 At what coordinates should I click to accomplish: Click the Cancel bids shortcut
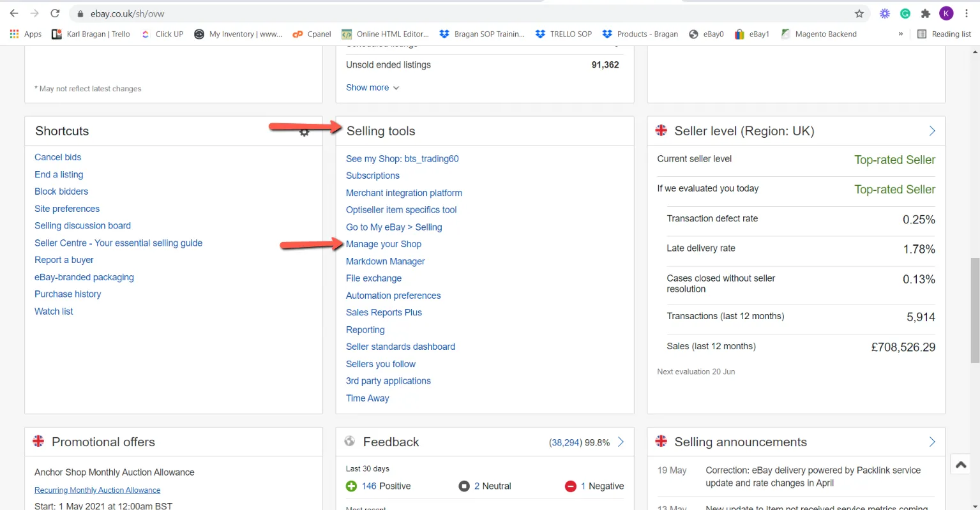[x=57, y=157]
